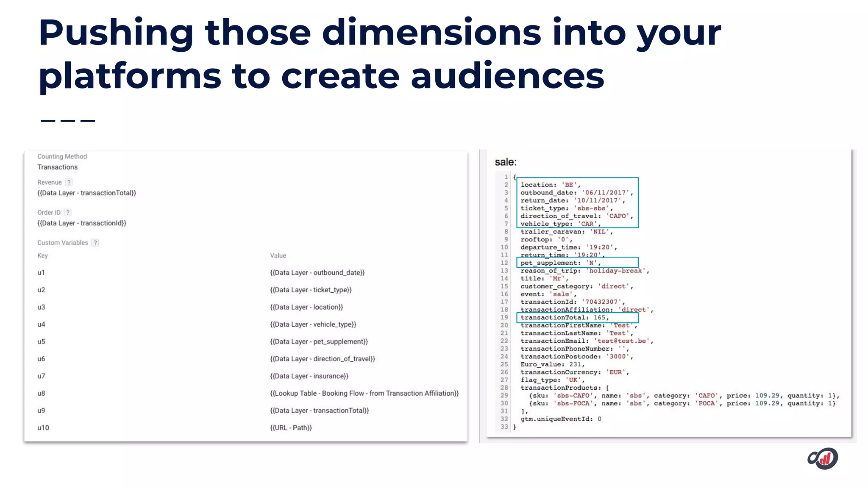This screenshot has height=488, width=868.
Task: Click the 'Counting Method' label
Action: point(62,157)
